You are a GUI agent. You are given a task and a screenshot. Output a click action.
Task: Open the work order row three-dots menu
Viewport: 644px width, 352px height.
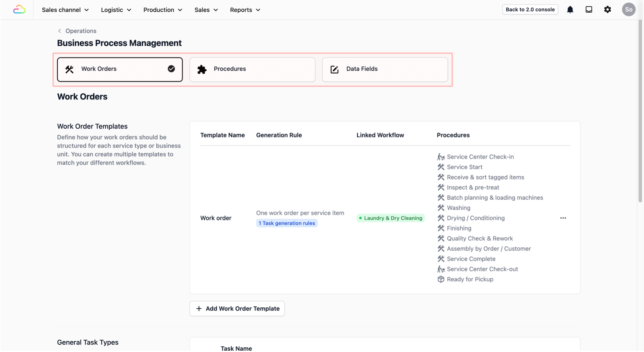tap(563, 218)
